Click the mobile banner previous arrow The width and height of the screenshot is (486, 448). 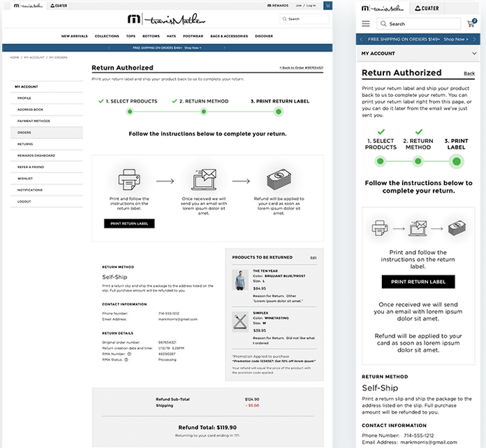click(361, 39)
